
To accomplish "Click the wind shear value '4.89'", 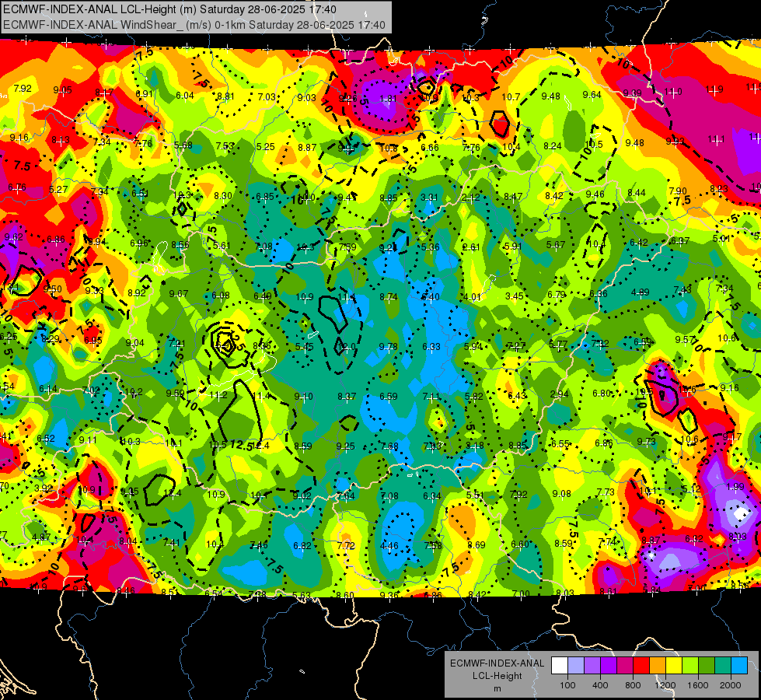I will (641, 292).
